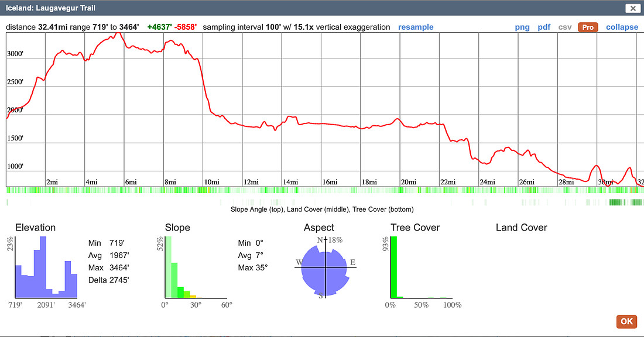Export profile data as csv

tap(565, 27)
